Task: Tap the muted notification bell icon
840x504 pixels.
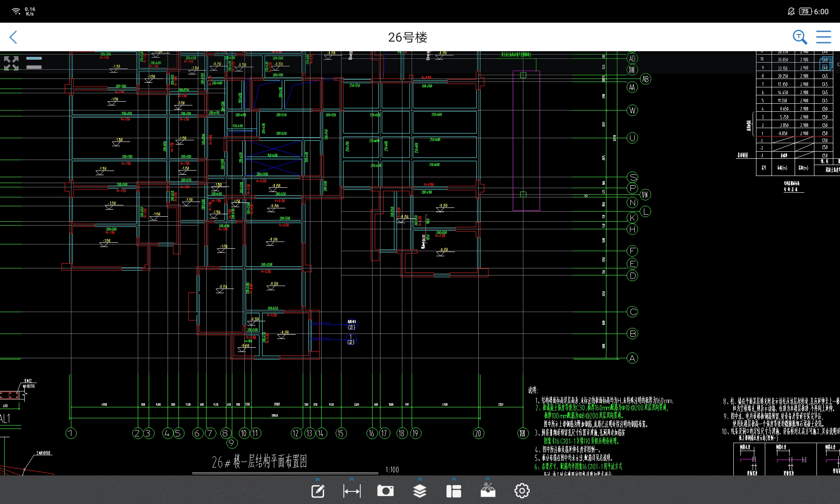Action: click(x=791, y=11)
